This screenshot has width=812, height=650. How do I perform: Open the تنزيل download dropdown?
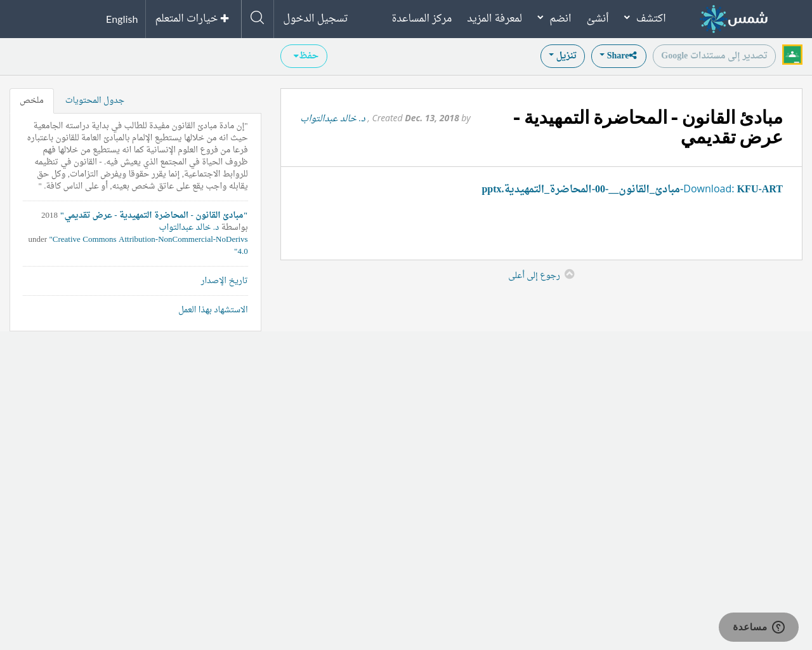563,56
